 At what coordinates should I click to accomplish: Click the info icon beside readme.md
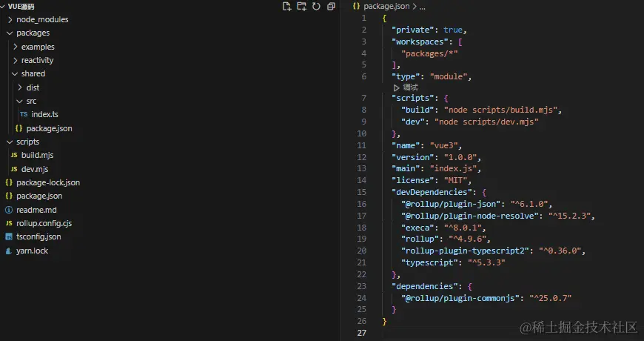point(9,210)
